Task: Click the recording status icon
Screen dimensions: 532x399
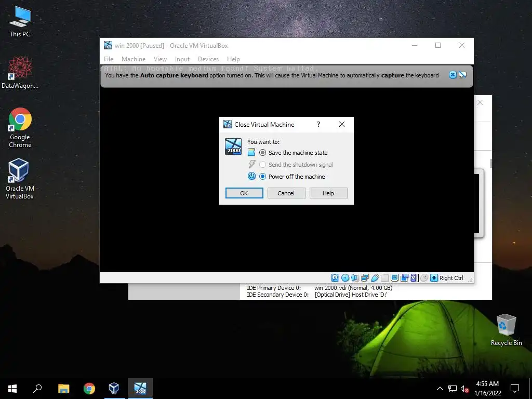Action: tap(404, 278)
